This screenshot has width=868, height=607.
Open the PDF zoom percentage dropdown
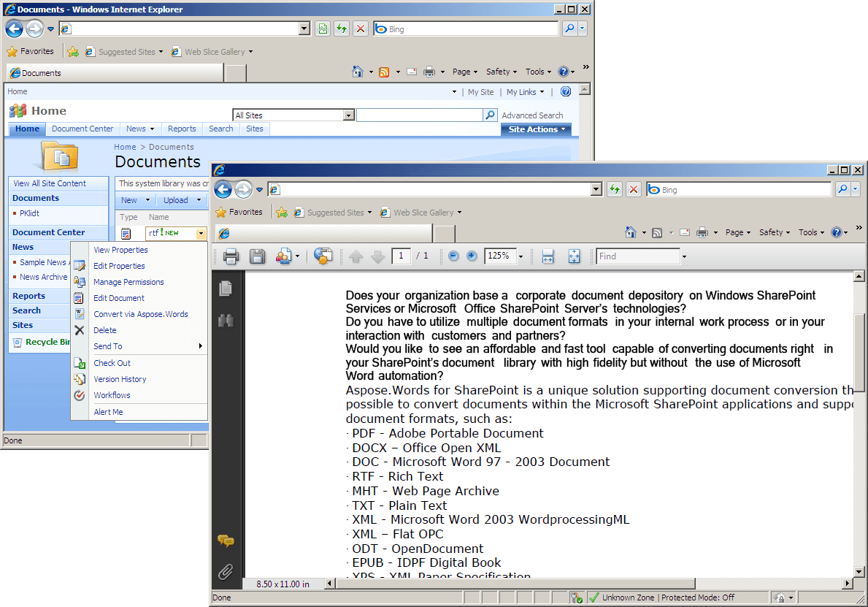521,256
